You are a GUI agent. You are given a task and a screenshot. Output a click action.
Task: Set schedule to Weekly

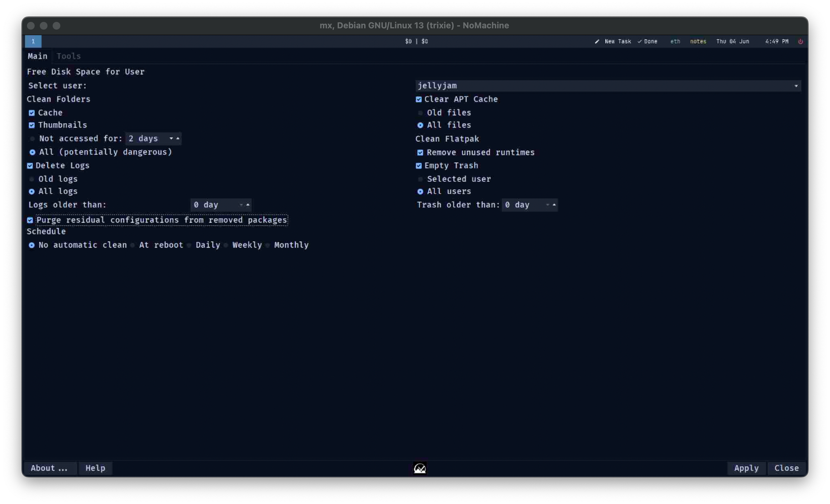226,245
